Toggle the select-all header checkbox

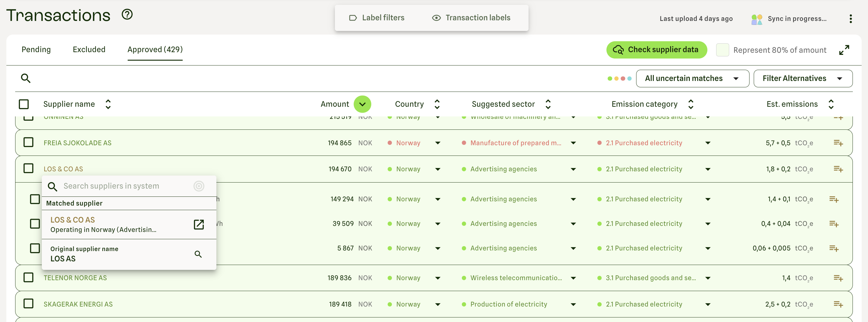[x=24, y=104]
